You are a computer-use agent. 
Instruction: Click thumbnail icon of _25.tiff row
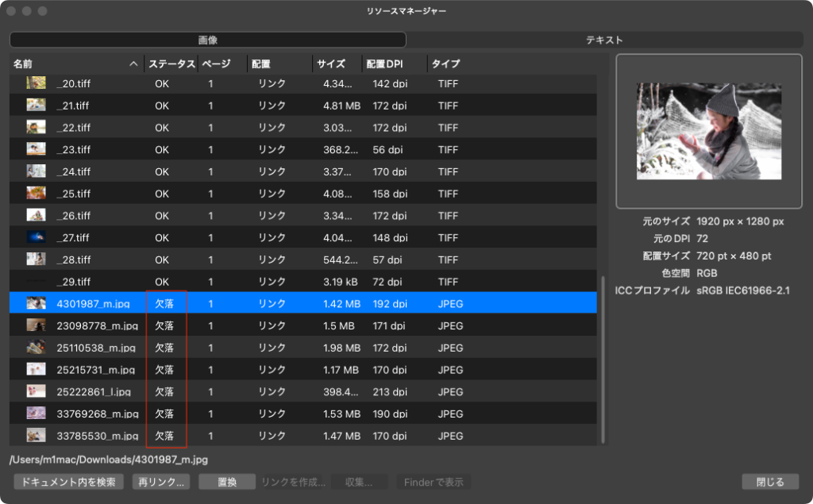point(36,193)
